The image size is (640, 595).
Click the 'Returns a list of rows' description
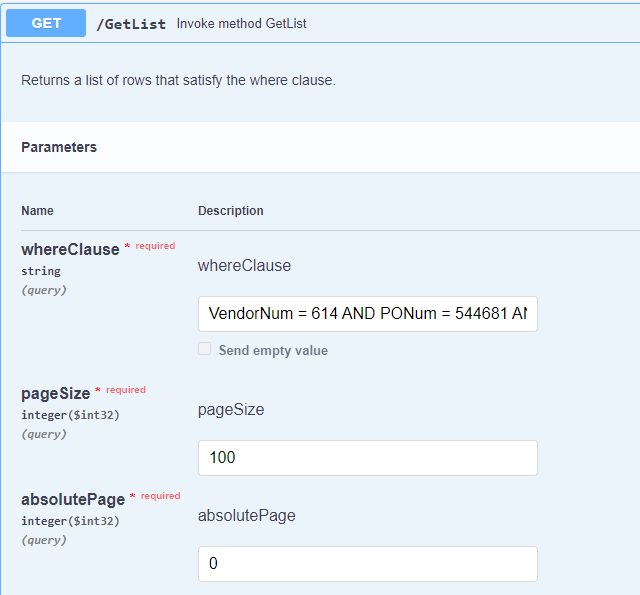(x=178, y=80)
